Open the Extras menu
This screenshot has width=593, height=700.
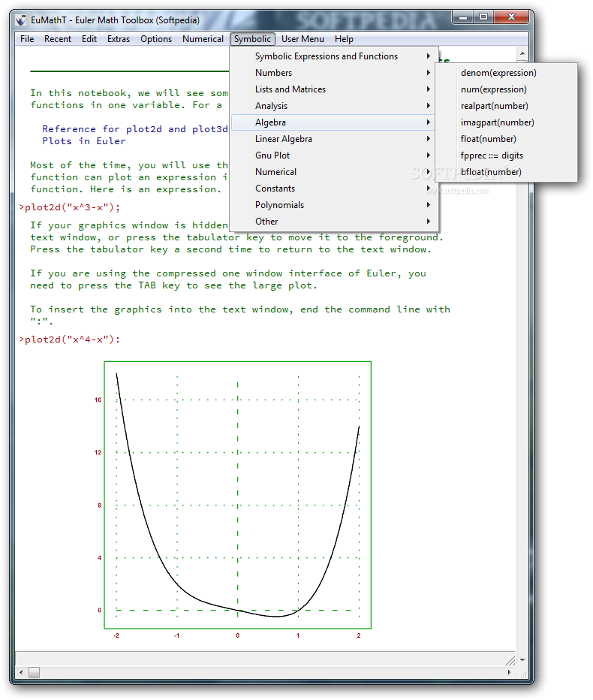coord(119,39)
